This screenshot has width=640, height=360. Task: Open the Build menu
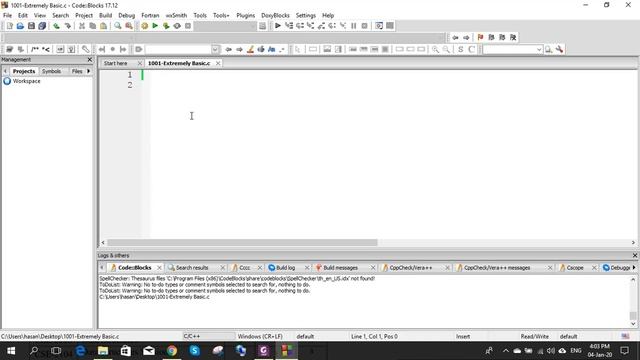105,15
